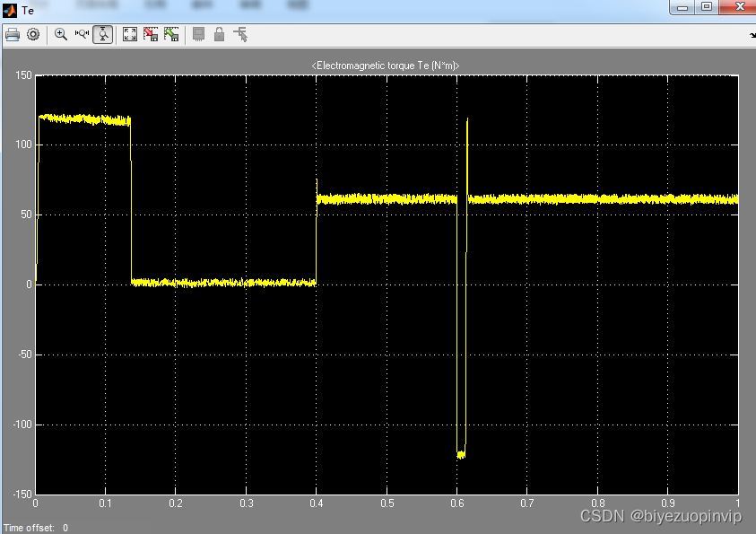Screen dimensions: 756x534
Task: Click the lock axes selection icon
Action: tap(219, 34)
